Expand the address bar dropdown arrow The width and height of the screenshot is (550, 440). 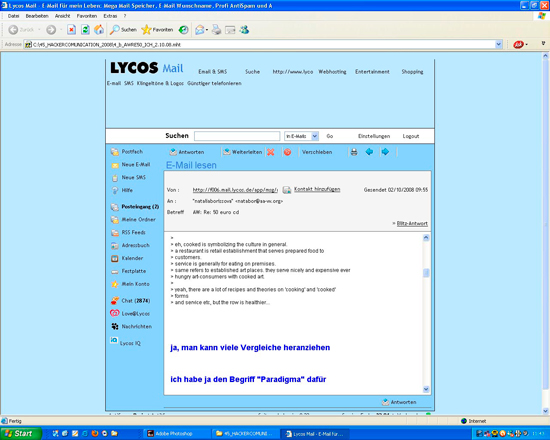(498, 45)
